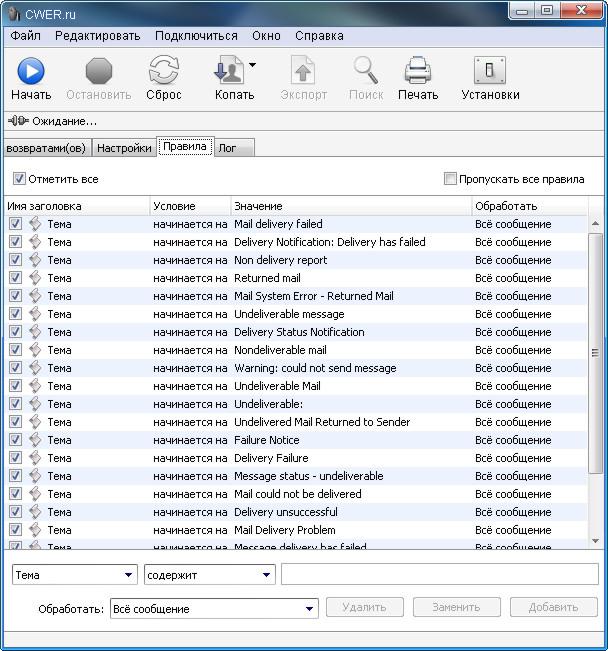Open the Обработать Всё сообщение dropdown
This screenshot has height=651, width=608.
point(310,608)
